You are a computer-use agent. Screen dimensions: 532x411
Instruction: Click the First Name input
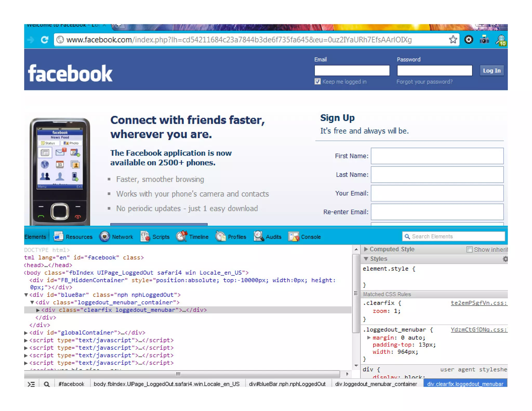(437, 156)
